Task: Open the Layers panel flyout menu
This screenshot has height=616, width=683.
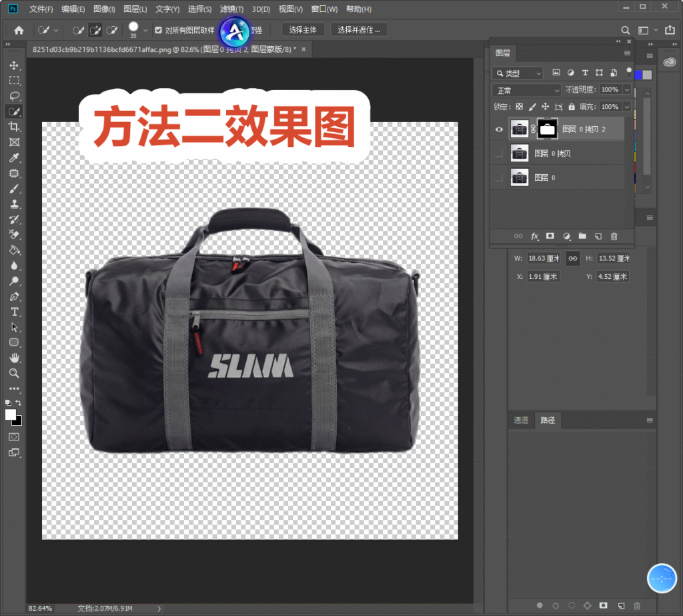Action: coord(627,53)
